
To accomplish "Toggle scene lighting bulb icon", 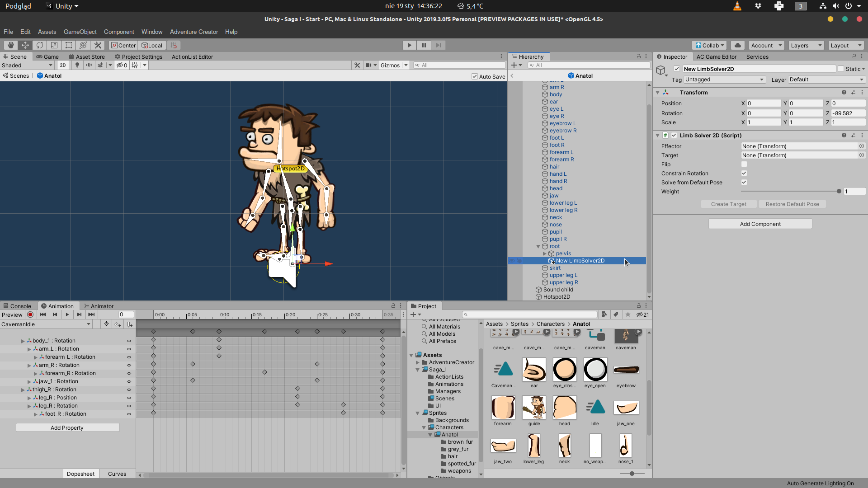I will 77,65.
